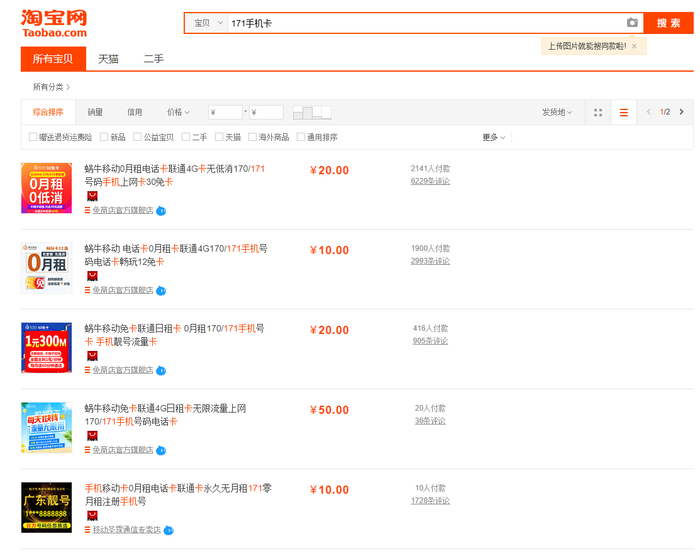Open title 手机移动卡0月租电话卡联通卡永久无月租

[178, 495]
